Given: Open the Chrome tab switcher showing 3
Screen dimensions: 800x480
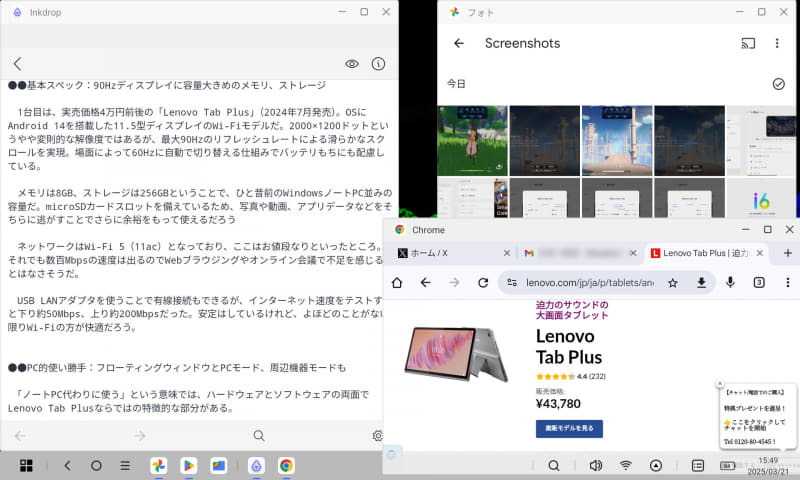Looking at the screenshot, I should 759,283.
